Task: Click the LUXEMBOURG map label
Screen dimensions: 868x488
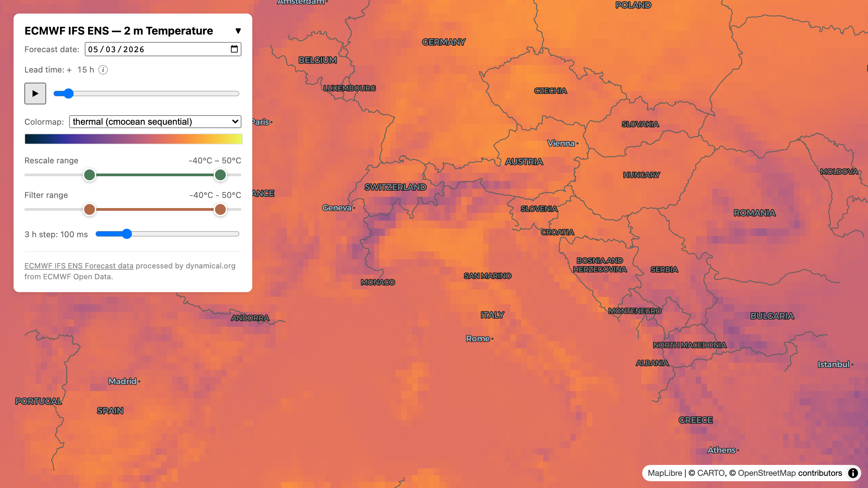Action: (350, 88)
